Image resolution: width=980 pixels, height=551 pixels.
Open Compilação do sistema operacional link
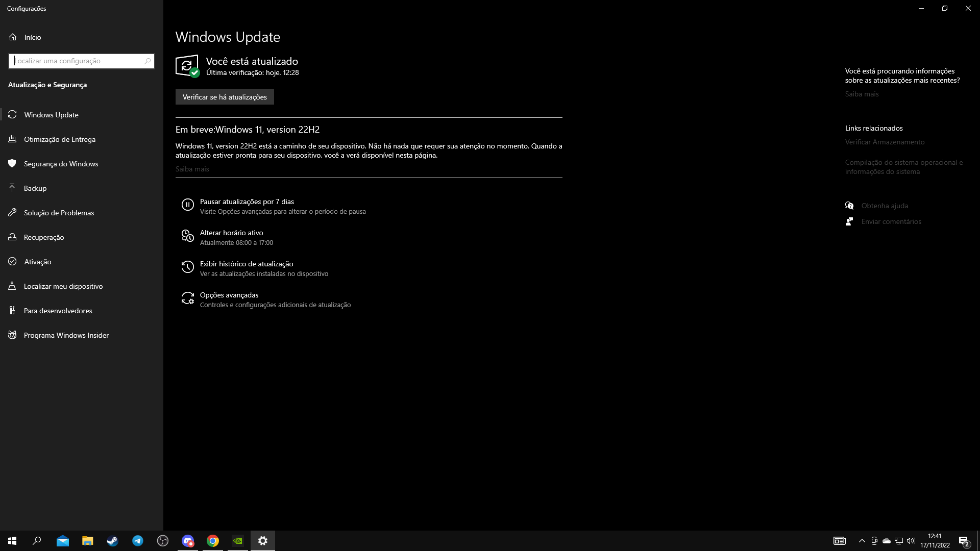pos(904,167)
